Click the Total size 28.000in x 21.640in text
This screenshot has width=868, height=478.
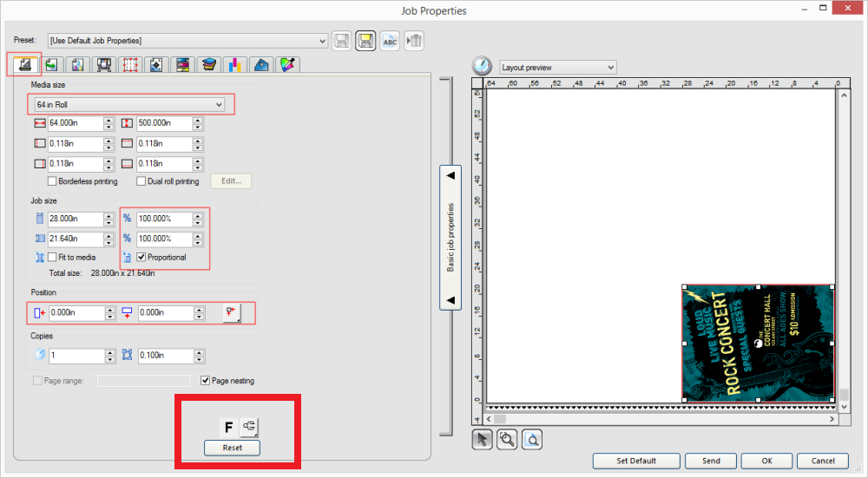pyautogui.click(x=102, y=272)
